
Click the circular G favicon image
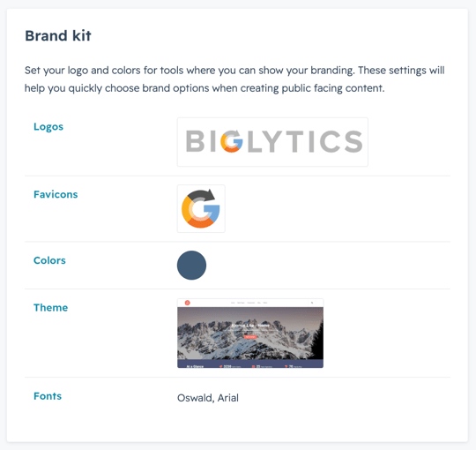click(201, 209)
